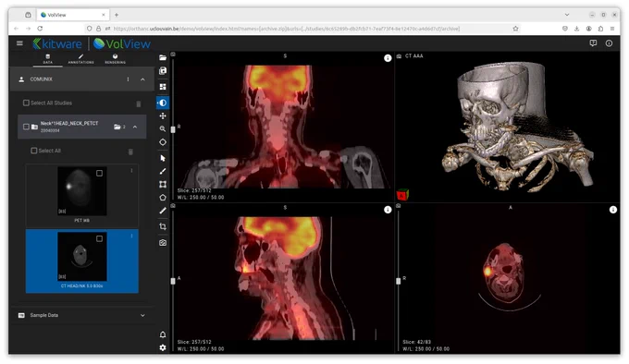The width and height of the screenshot is (629, 364).
Task: Choose the Zoom magnifier tool
Action: 163,129
